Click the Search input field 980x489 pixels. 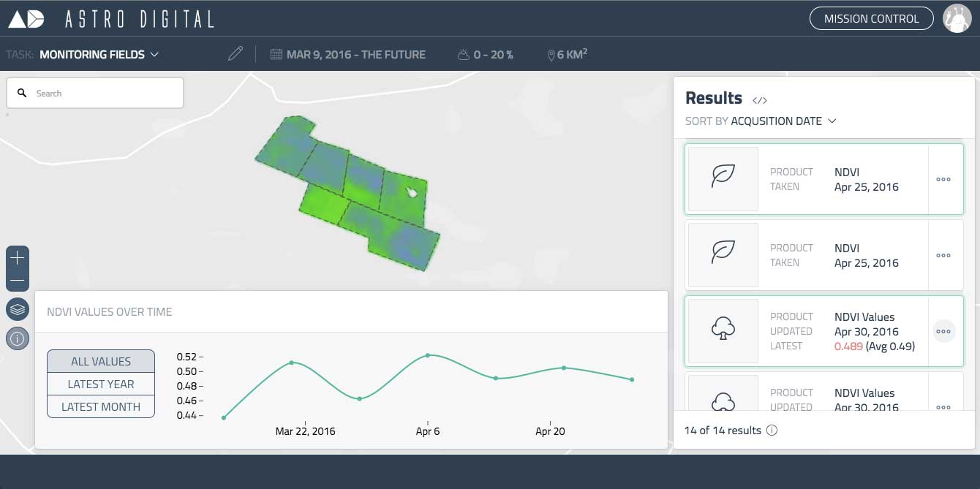click(95, 93)
